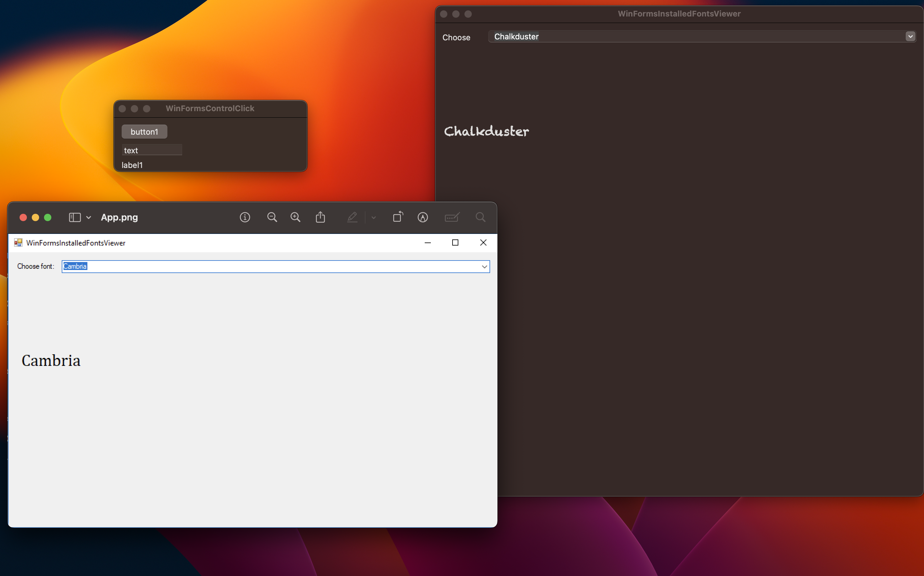This screenshot has height=576, width=924.
Task: Open search in Preview toolbar
Action: [480, 217]
